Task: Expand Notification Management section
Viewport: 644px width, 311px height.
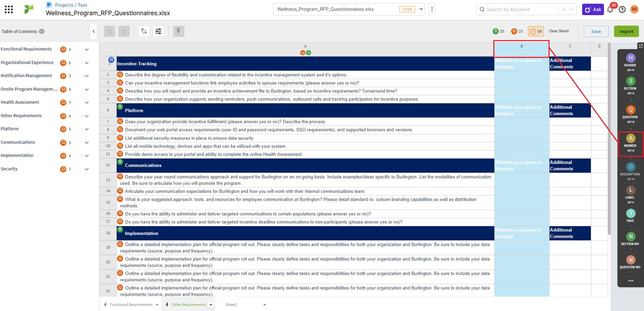Action: point(87,76)
